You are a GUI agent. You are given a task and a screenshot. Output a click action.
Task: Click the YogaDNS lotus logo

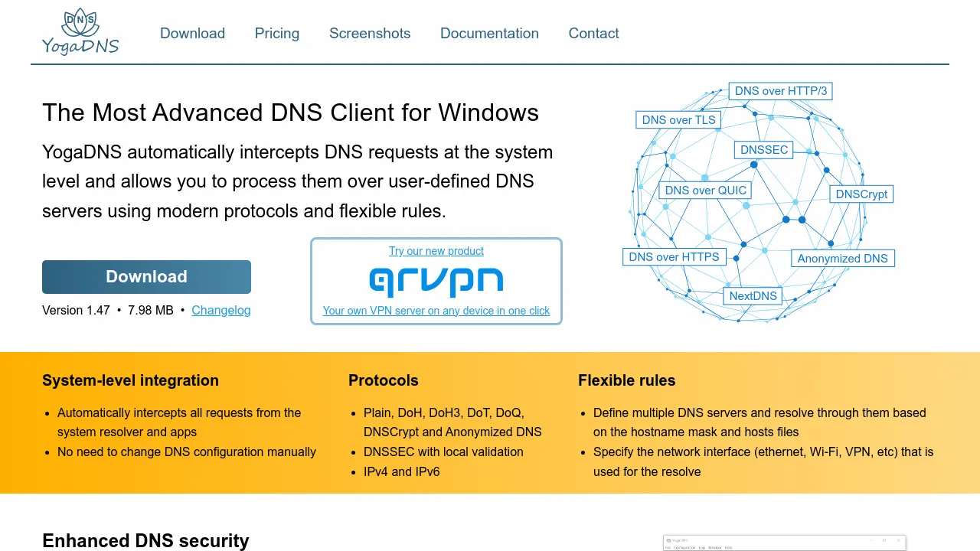click(80, 32)
